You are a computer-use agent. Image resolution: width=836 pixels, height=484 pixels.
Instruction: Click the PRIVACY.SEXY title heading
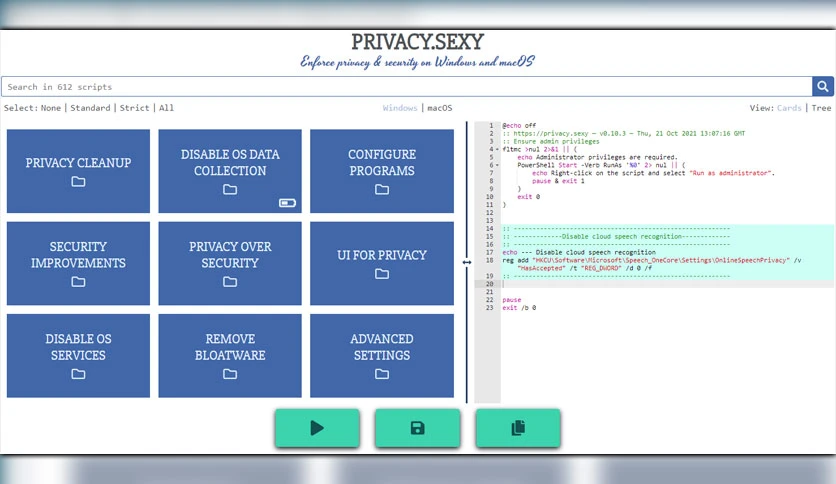click(x=417, y=42)
